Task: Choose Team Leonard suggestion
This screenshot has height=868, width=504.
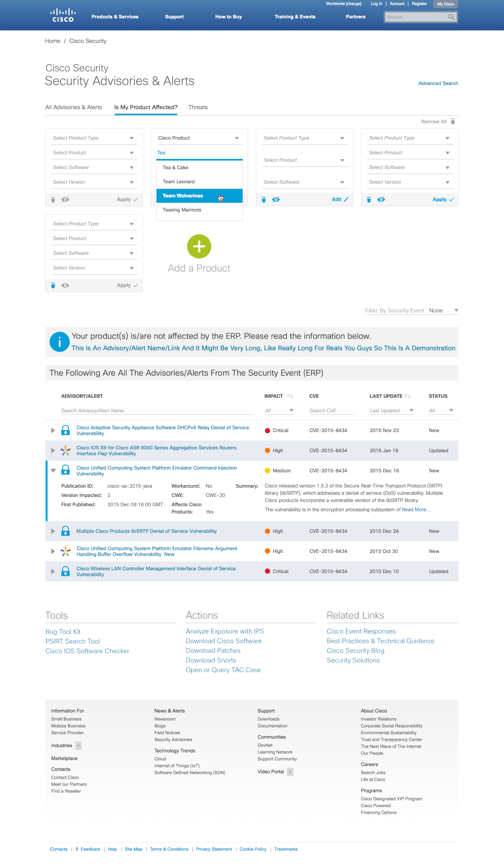Action: (199, 182)
